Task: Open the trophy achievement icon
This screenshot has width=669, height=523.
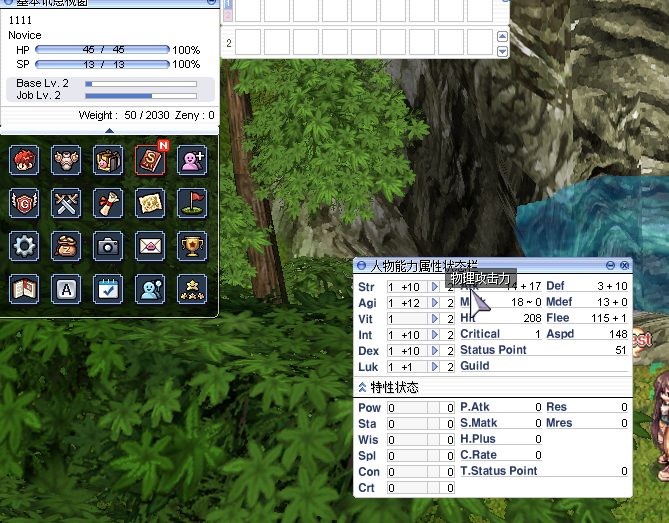Action: (x=192, y=246)
